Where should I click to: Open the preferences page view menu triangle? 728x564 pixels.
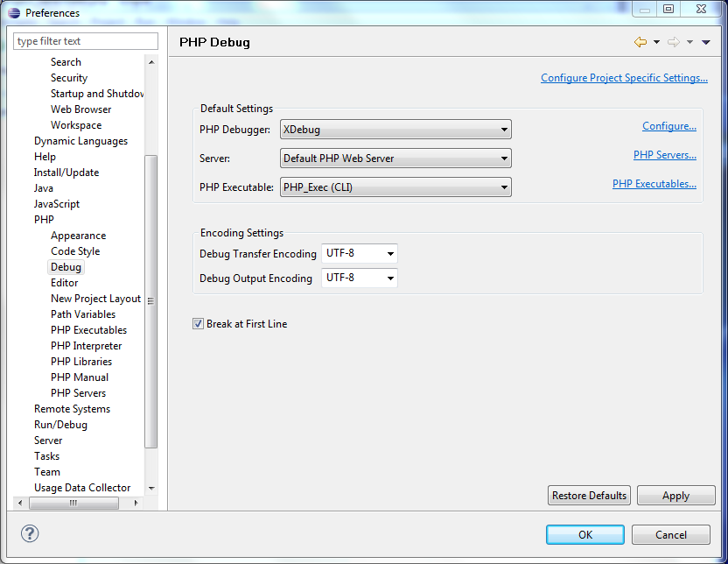point(706,42)
